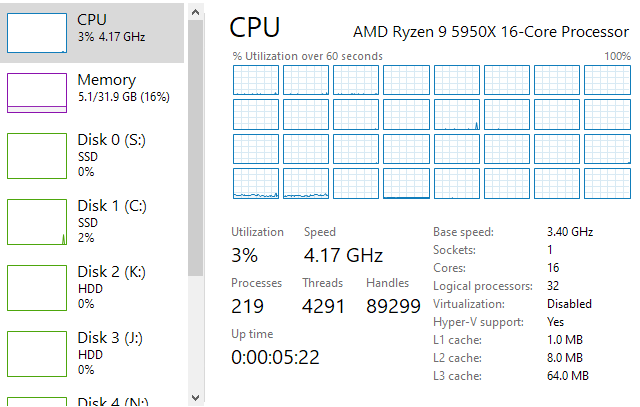Viewport: 640px width, 407px height.
Task: Click the first logical processor graph
Action: pyautogui.click(x=255, y=80)
